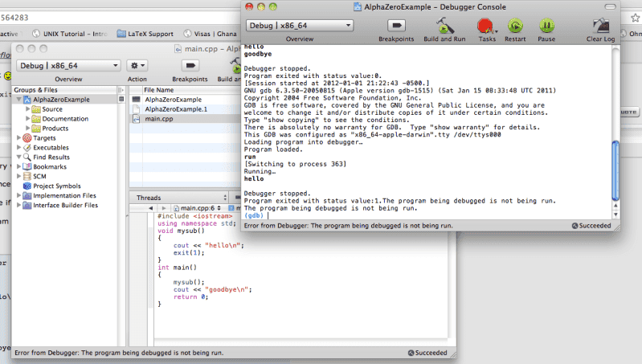Expand the Source folder group
The image size is (642, 364).
tap(29, 109)
